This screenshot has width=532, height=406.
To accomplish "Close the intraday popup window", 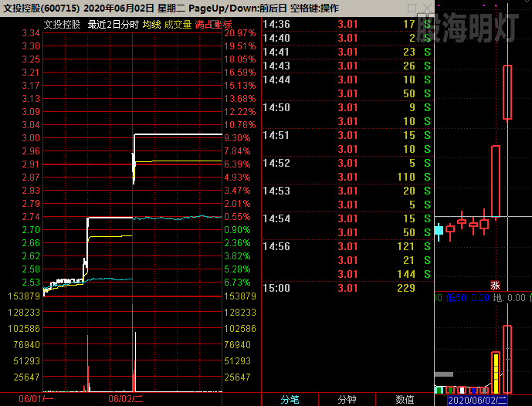I will pos(428,8).
